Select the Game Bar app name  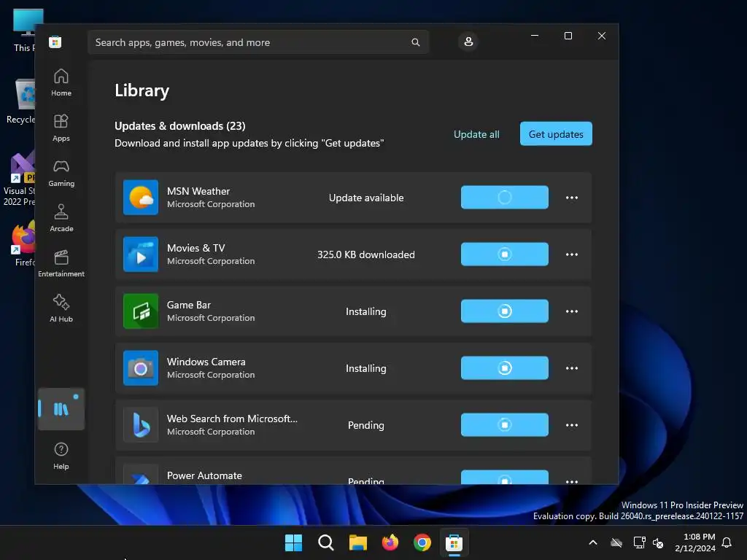(189, 305)
